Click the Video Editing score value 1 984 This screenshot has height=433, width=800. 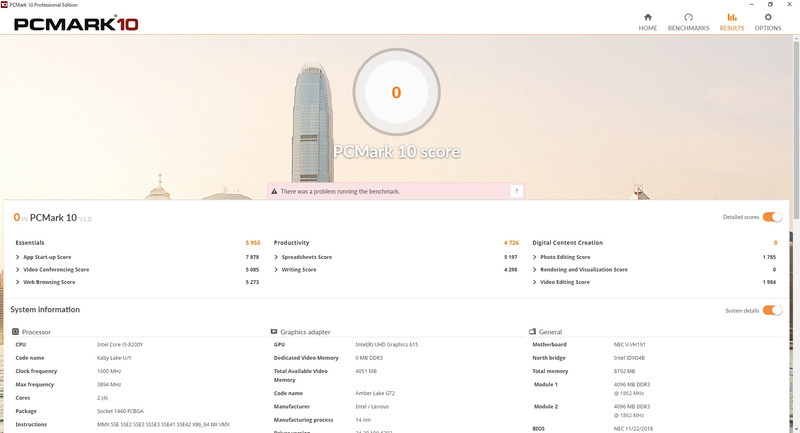[x=769, y=282]
